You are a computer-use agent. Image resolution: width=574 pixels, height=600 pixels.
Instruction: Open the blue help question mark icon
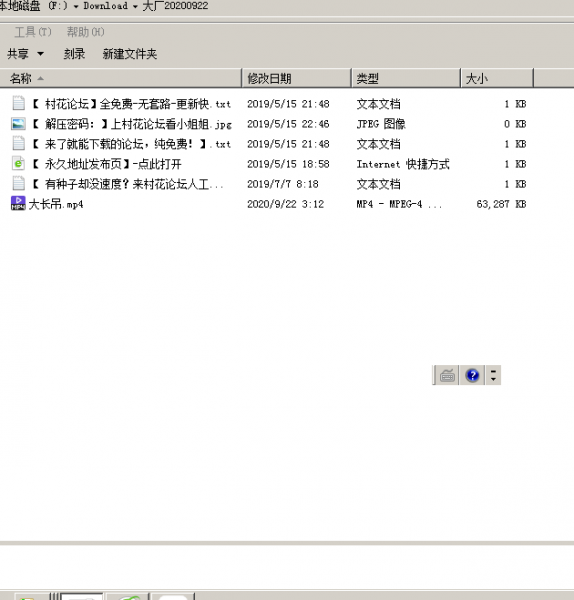(x=472, y=375)
